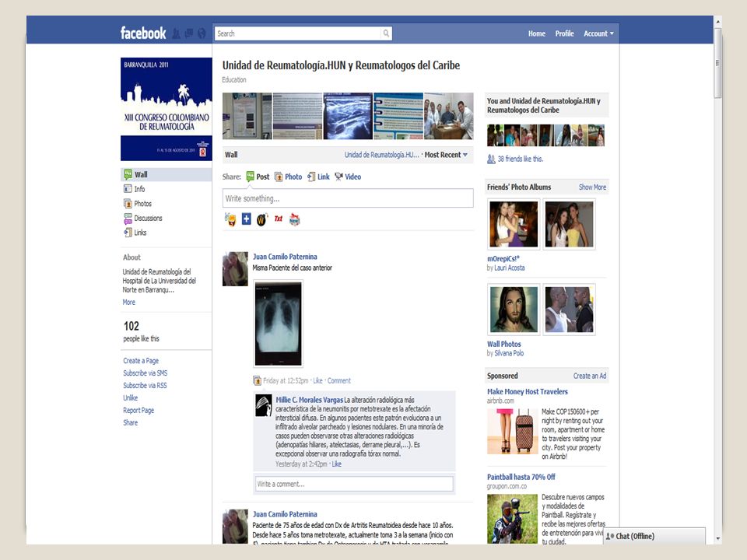Click Subscribe via SMS link
The image size is (747, 560).
[x=145, y=373]
